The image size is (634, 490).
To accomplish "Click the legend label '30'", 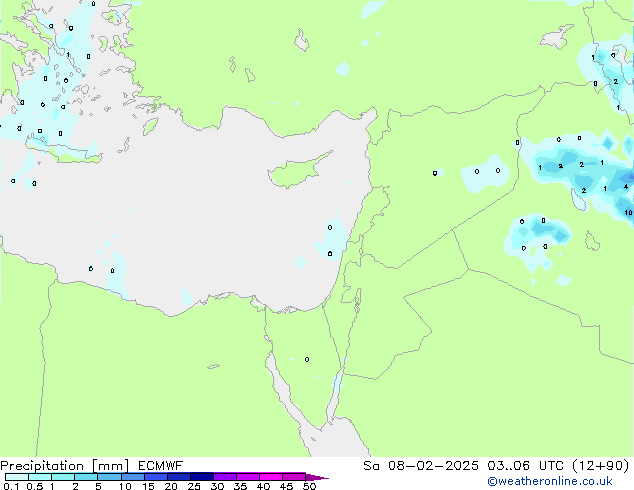I will point(217,486).
